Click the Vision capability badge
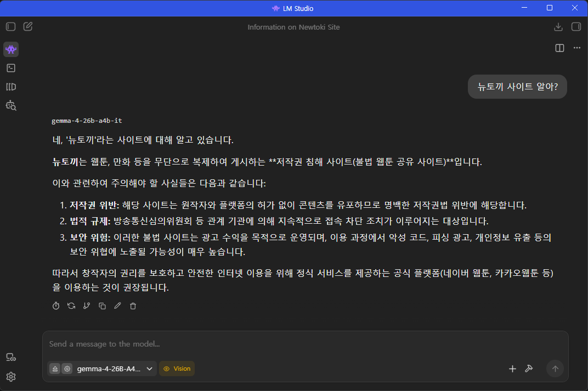This screenshot has height=391, width=588. pyautogui.click(x=177, y=369)
